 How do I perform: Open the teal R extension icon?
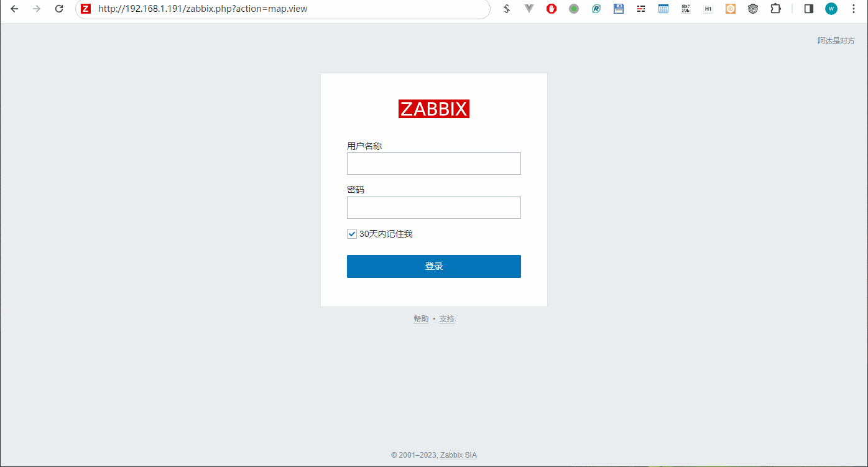tap(596, 9)
